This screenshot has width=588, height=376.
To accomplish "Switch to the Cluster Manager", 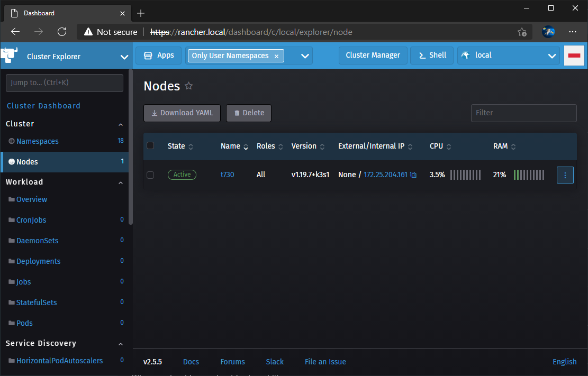I will [373, 55].
